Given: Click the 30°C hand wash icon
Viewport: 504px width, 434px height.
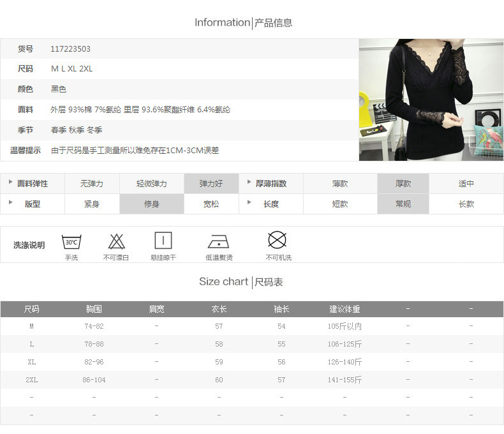Looking at the screenshot, I should coord(71,241).
